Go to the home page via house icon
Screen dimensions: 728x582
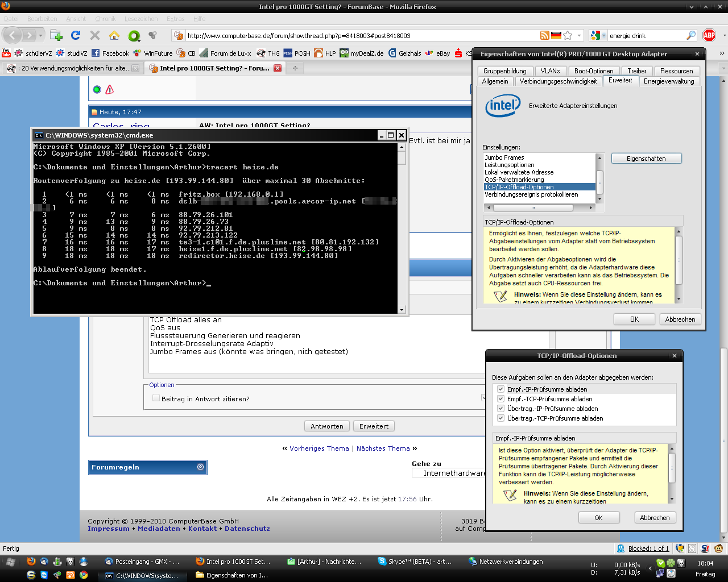pos(114,35)
